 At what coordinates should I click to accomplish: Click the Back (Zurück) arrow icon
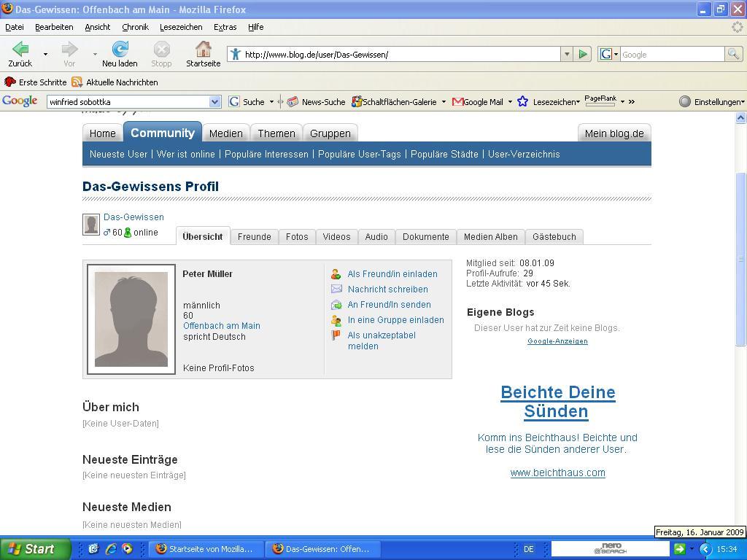(20, 50)
